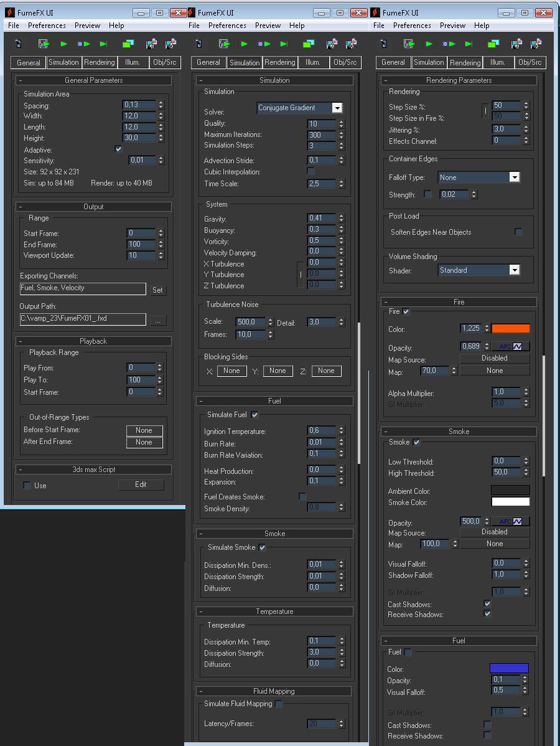Enable the Use checkbox under 3ds max Script

27,485
